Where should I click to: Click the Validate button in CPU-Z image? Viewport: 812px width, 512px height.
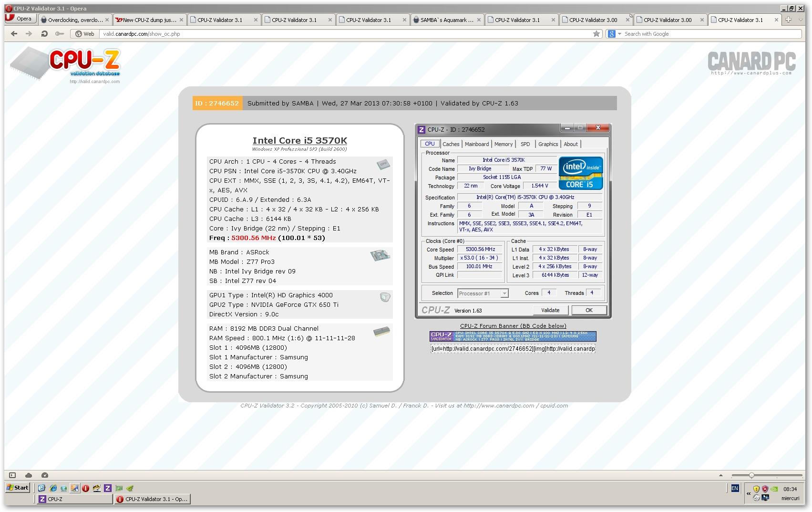[x=550, y=310]
